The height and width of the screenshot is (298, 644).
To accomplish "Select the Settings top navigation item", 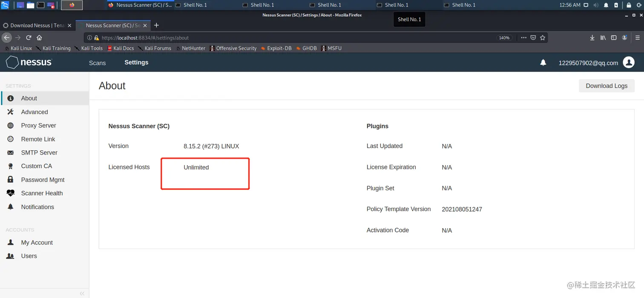I will click(136, 62).
